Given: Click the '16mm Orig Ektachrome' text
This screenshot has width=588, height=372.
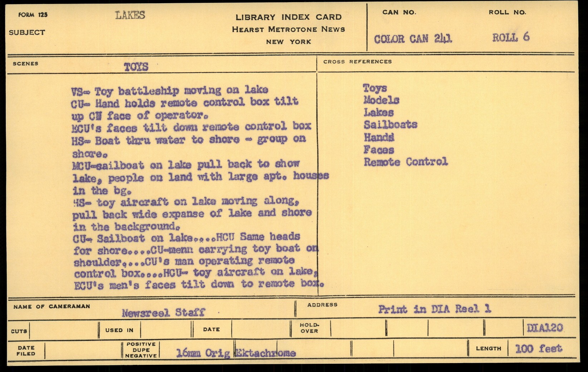Looking at the screenshot, I should click(x=236, y=353).
